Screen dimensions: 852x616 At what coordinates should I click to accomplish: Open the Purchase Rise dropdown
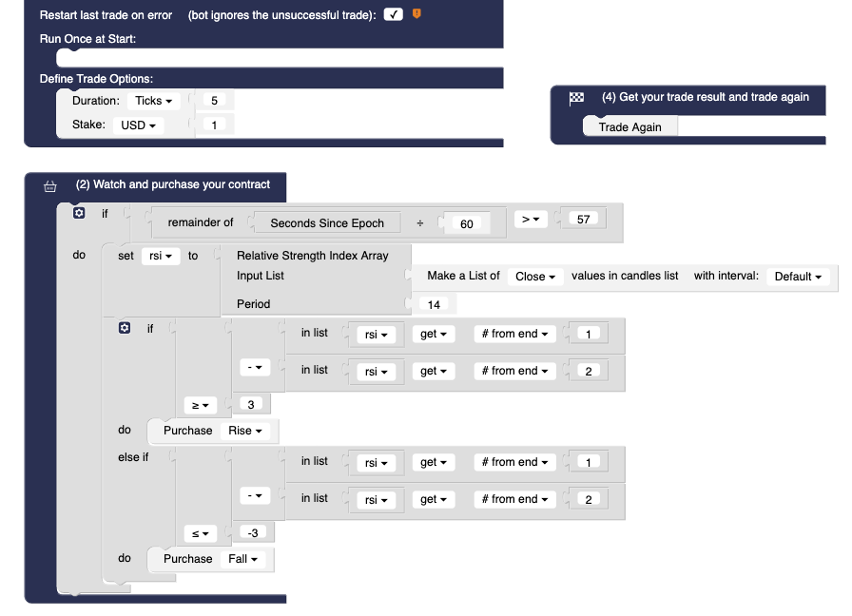click(245, 431)
